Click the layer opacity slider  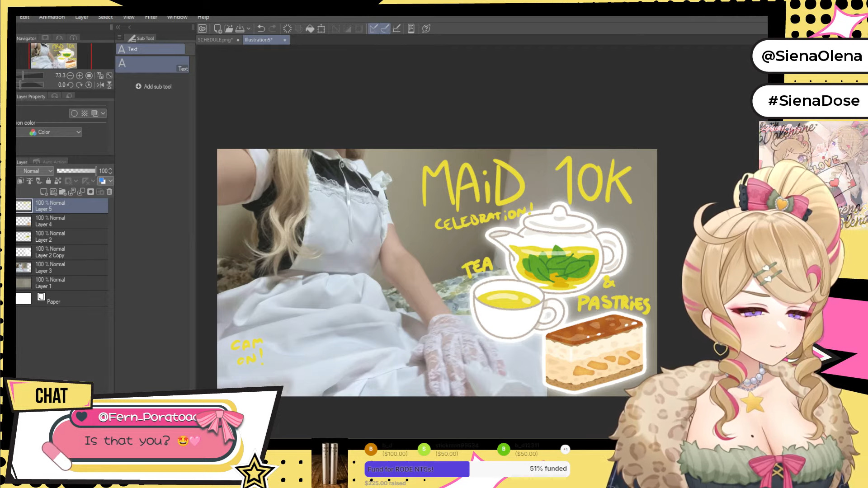coord(76,171)
